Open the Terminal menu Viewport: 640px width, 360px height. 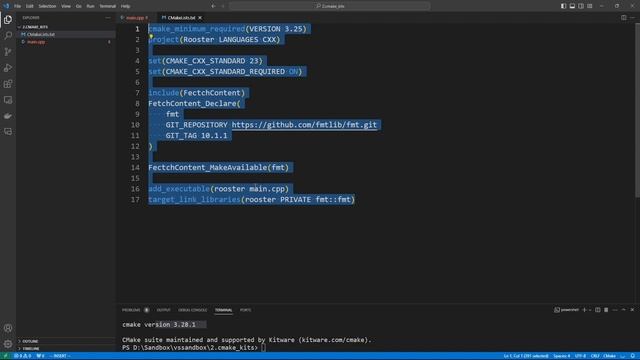pos(108,6)
